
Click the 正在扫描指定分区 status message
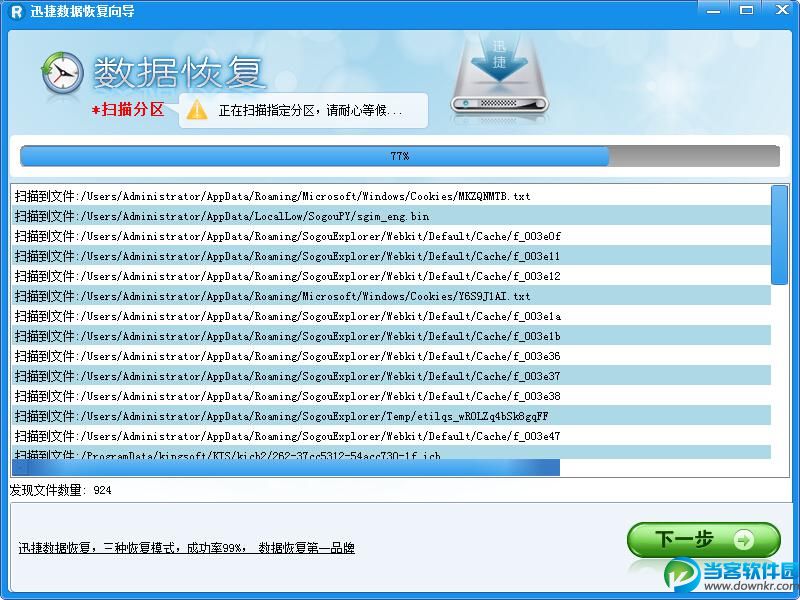click(310, 110)
